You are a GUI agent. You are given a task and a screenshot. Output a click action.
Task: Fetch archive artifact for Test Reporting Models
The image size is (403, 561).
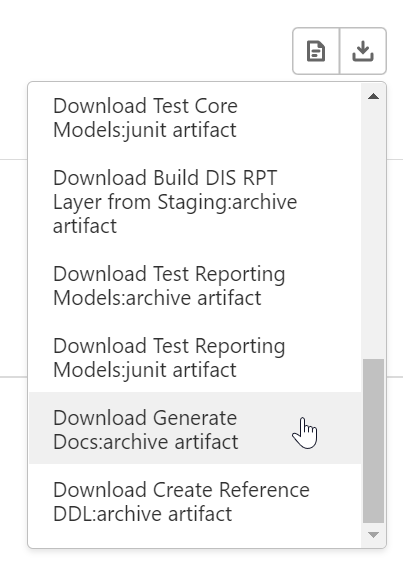[195, 286]
